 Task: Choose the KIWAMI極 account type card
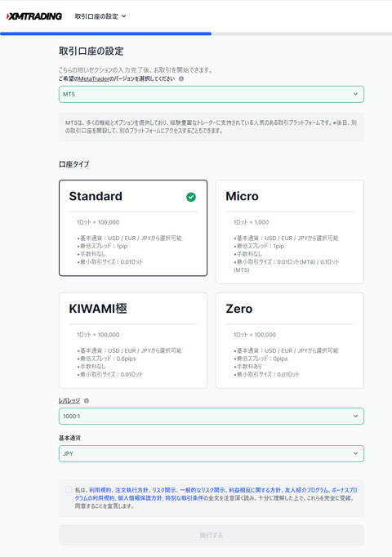(133, 341)
